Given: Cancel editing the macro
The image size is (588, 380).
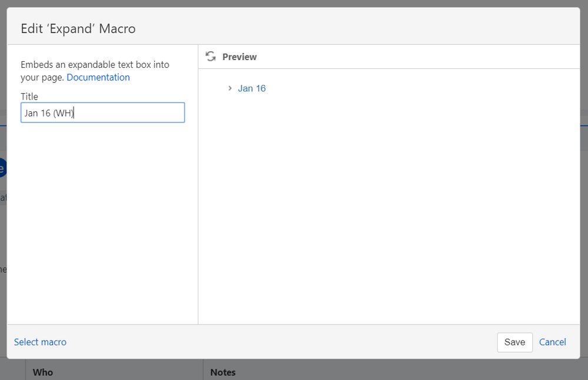Looking at the screenshot, I should (x=552, y=342).
